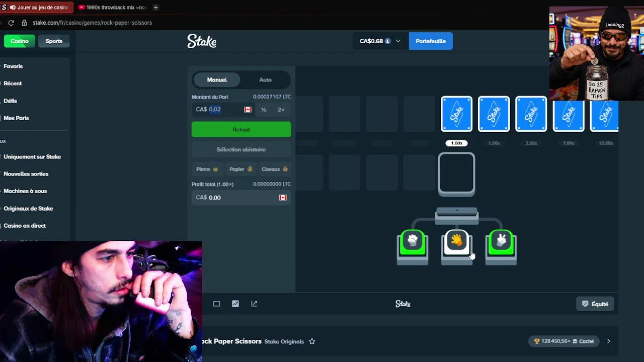Choose the Pierre button

click(x=207, y=169)
